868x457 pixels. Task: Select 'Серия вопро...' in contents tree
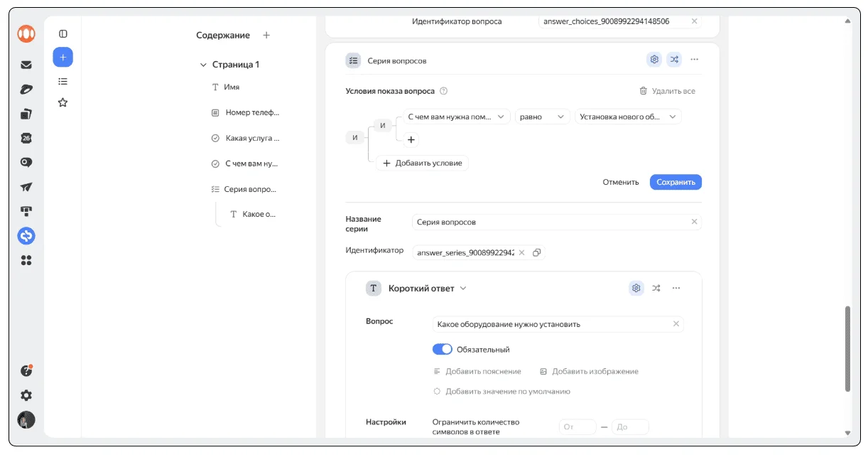pos(250,189)
